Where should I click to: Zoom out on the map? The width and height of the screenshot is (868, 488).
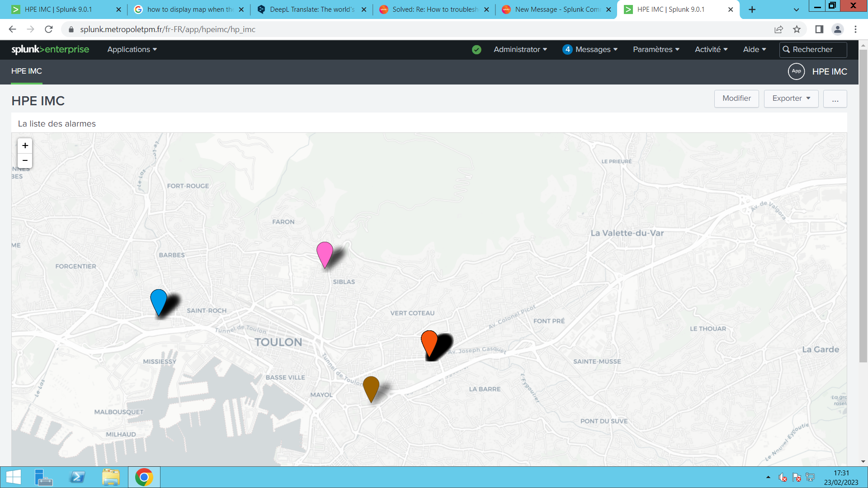[25, 160]
